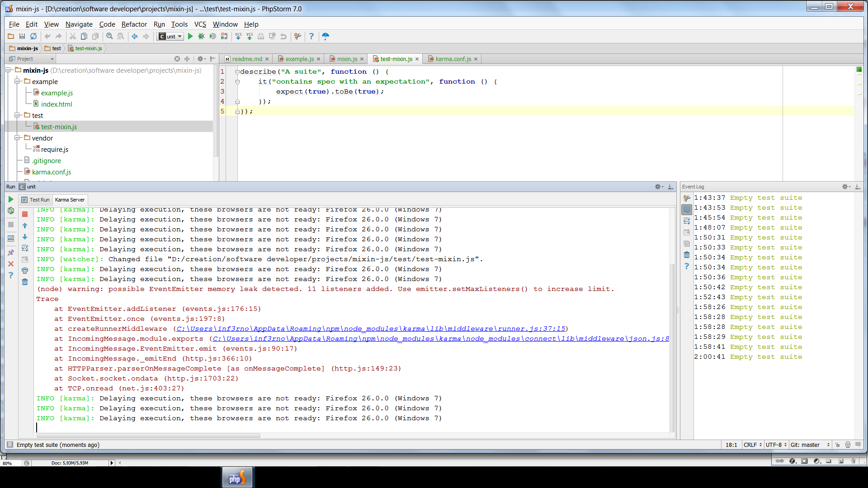Clear Karma Server console with the trash icon
This screenshot has height=488, width=868.
coord(25,282)
